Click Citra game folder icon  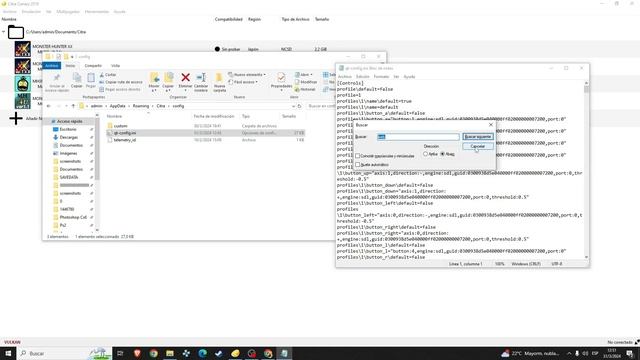pos(16,32)
